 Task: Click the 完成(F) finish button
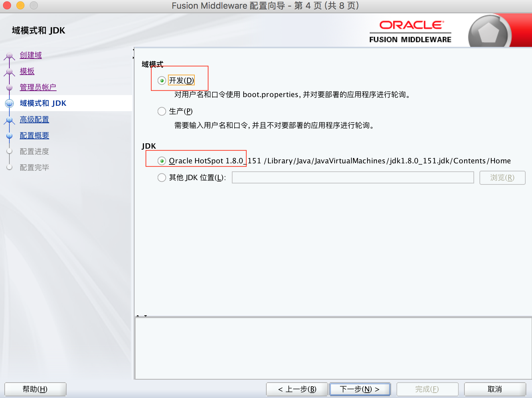427,389
